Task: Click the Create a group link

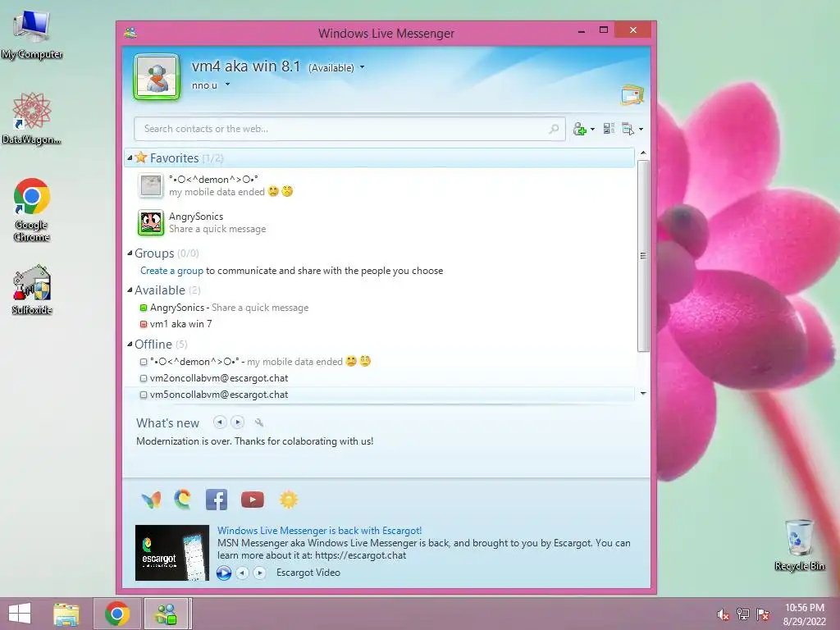Action: 172,271
